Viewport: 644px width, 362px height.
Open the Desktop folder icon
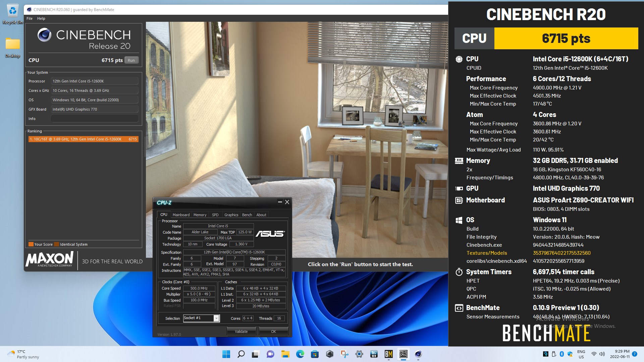click(12, 47)
